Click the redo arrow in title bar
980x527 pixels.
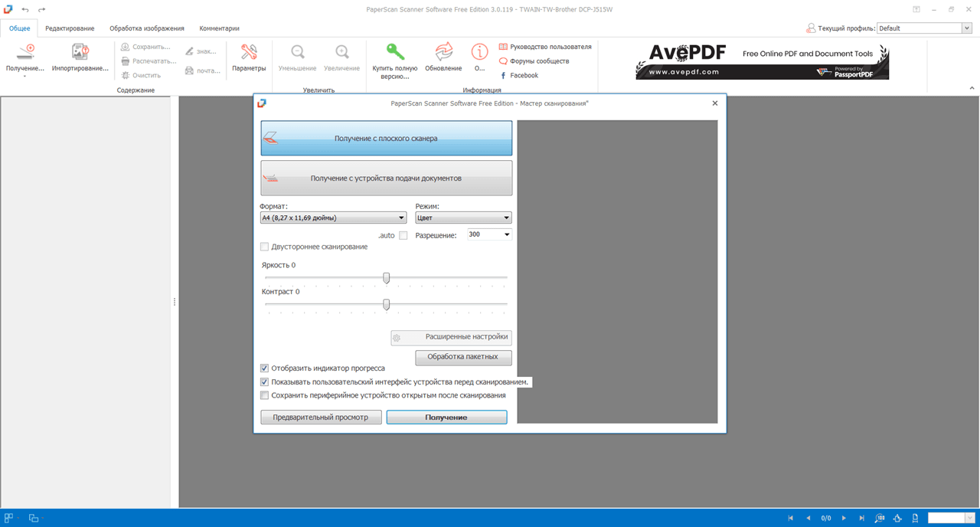42,9
